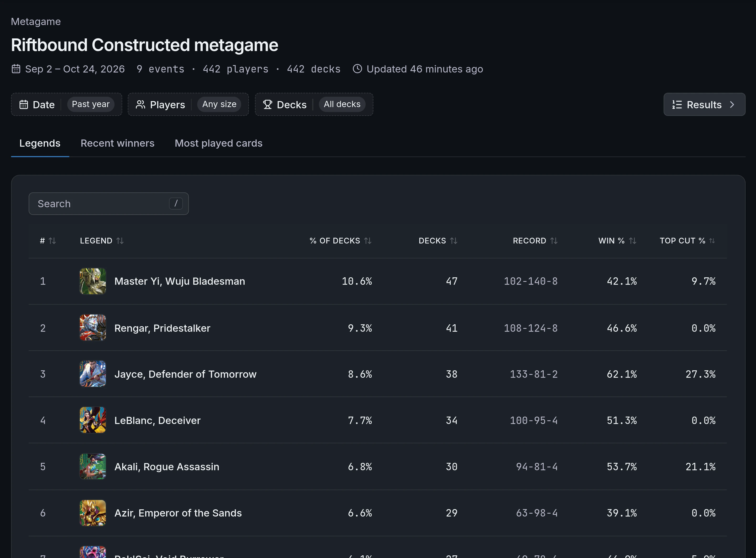This screenshot has width=756, height=558.
Task: Sort by RECORD column arrows
Action: coord(554,241)
